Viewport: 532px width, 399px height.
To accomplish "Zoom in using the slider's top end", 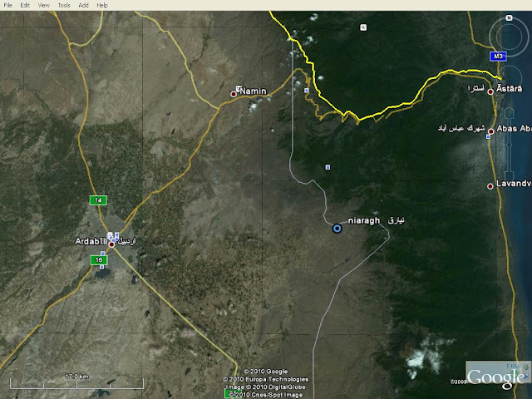I will [x=509, y=111].
